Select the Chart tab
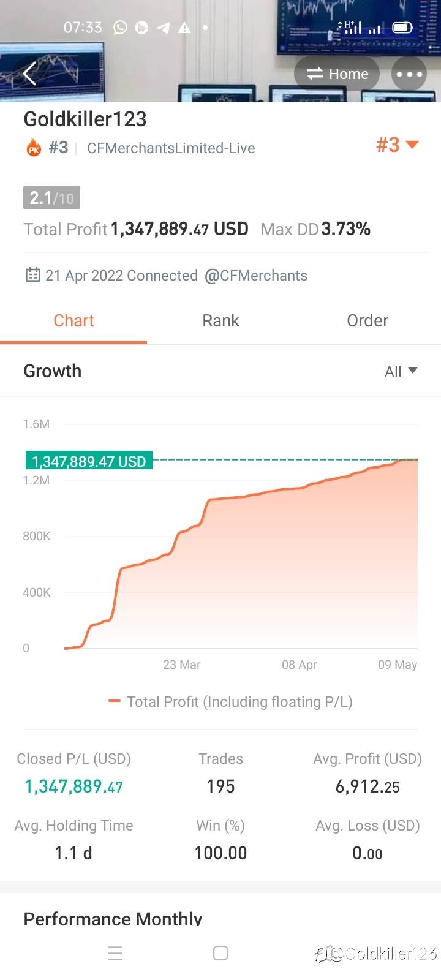This screenshot has height=980, width=441. pyautogui.click(x=73, y=320)
